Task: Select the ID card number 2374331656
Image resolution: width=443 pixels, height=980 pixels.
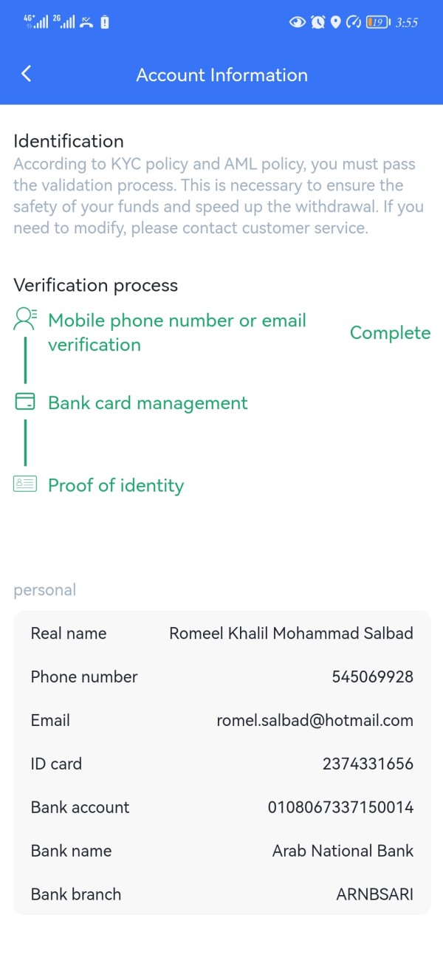Action: (368, 764)
